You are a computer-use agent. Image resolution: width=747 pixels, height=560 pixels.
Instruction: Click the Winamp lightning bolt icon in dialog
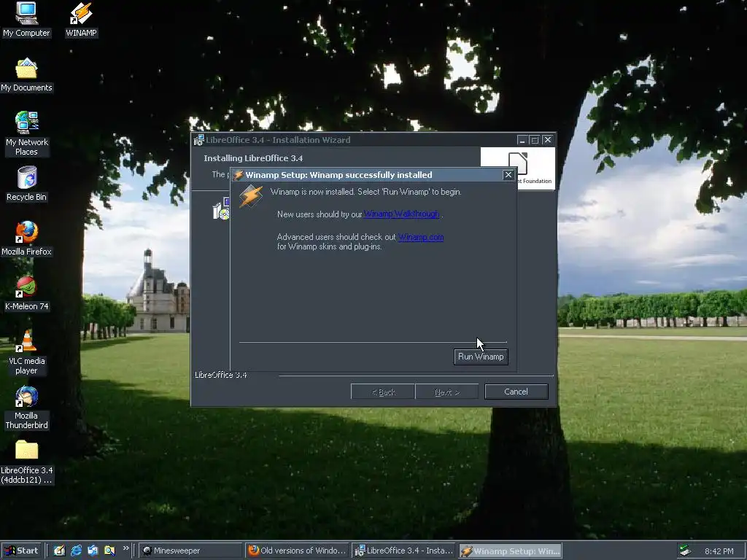(251, 195)
